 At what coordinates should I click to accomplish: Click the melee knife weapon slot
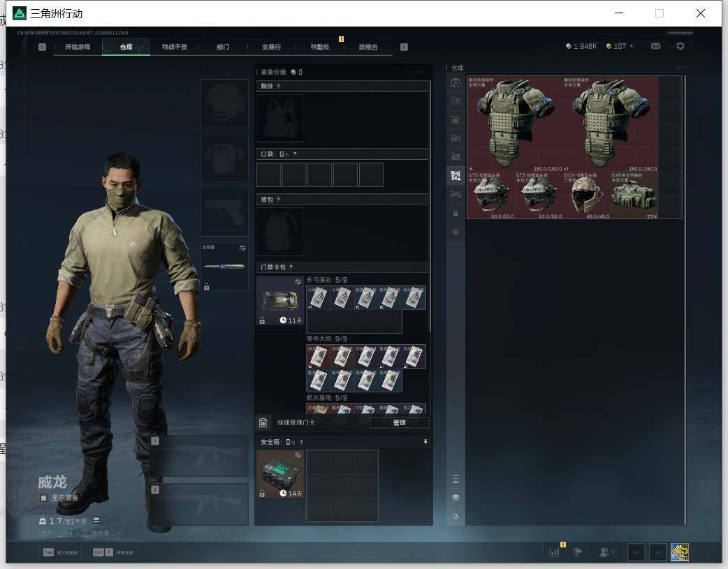coord(224,267)
